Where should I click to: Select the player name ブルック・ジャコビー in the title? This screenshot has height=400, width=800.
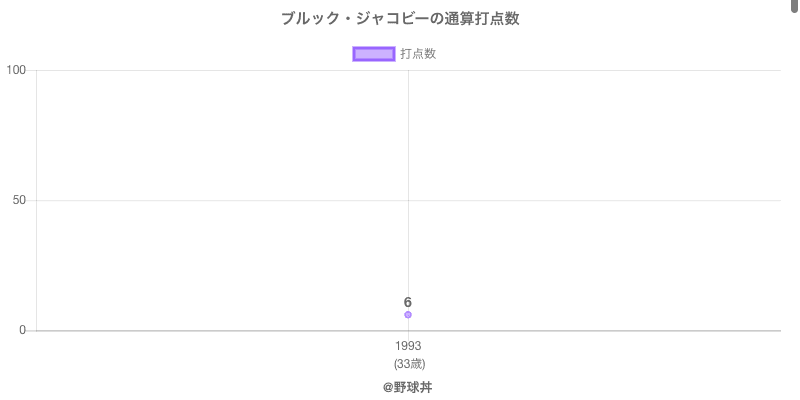click(x=350, y=19)
